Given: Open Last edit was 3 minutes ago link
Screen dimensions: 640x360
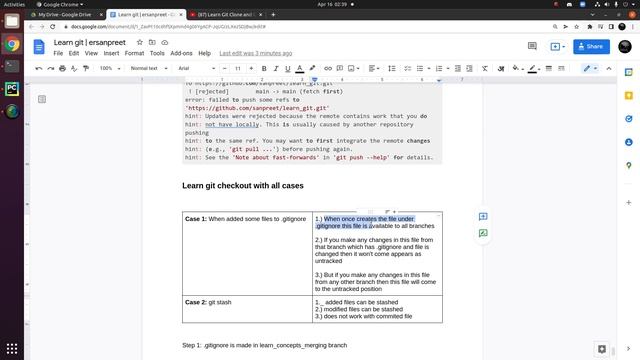Looking at the screenshot, I should [256, 53].
